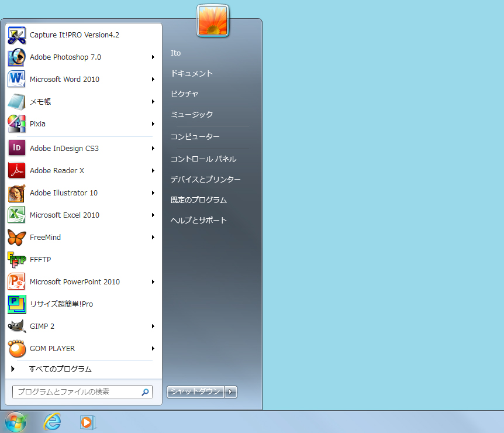
Task: Open the Microsoft Word 2010 icon
Action: [17, 80]
